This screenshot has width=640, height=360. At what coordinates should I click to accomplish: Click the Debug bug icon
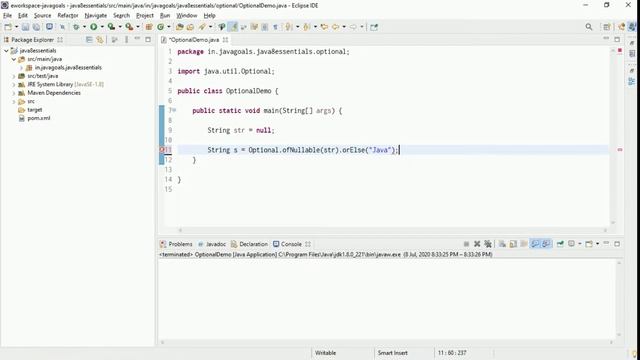pyautogui.click(x=76, y=27)
